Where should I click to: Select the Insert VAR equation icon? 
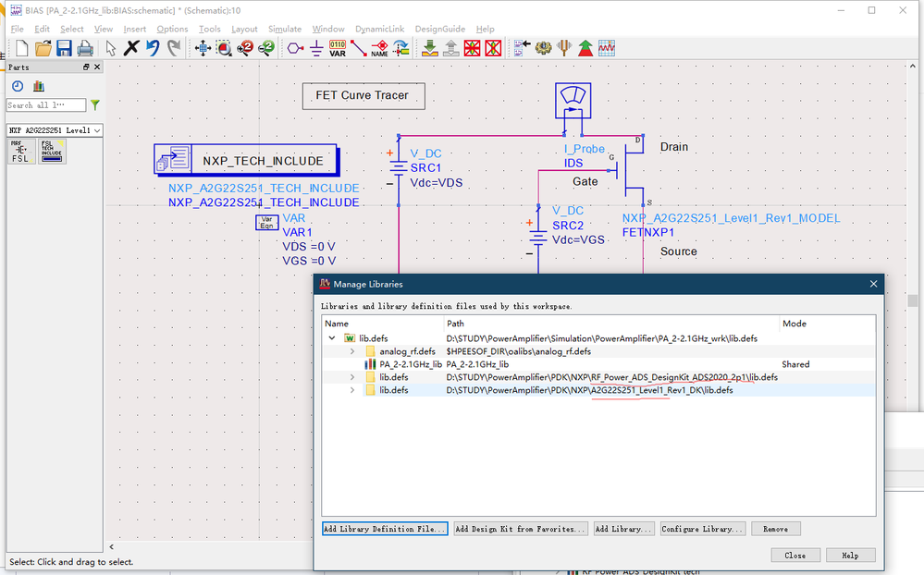pyautogui.click(x=338, y=48)
